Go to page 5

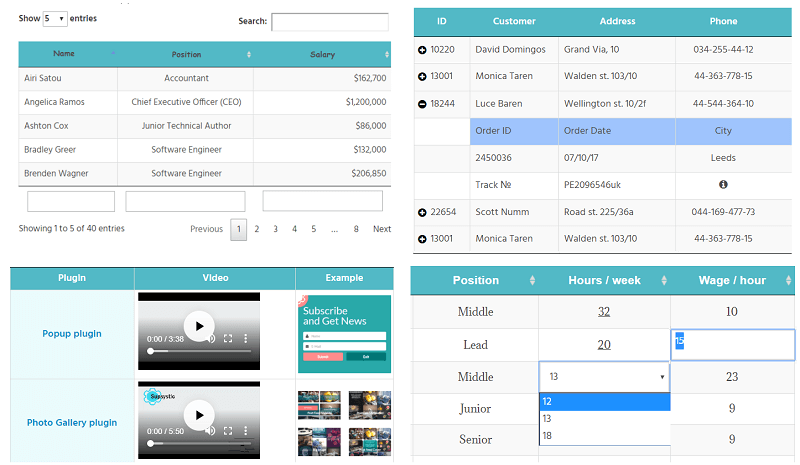(x=314, y=229)
